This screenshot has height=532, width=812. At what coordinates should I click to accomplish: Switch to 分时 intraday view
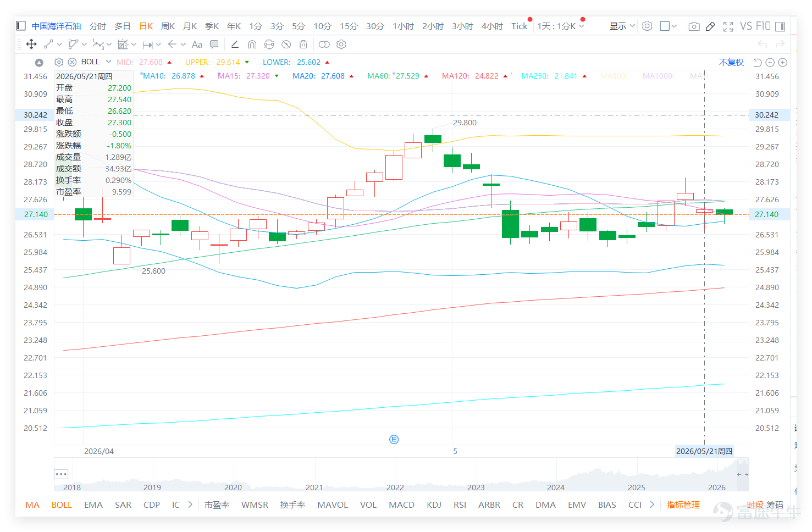coord(97,26)
